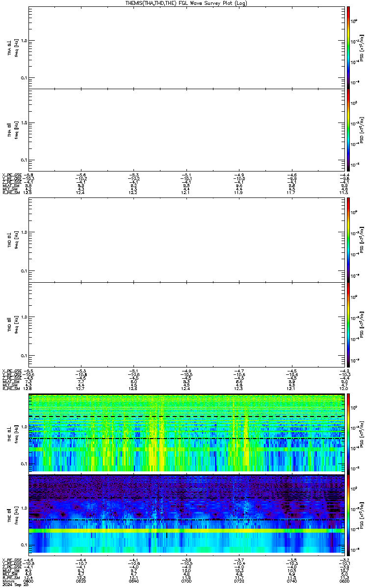Click the THD BL panel PSD color bar
This screenshot has height=588, width=368.
pyautogui.click(x=348, y=240)
